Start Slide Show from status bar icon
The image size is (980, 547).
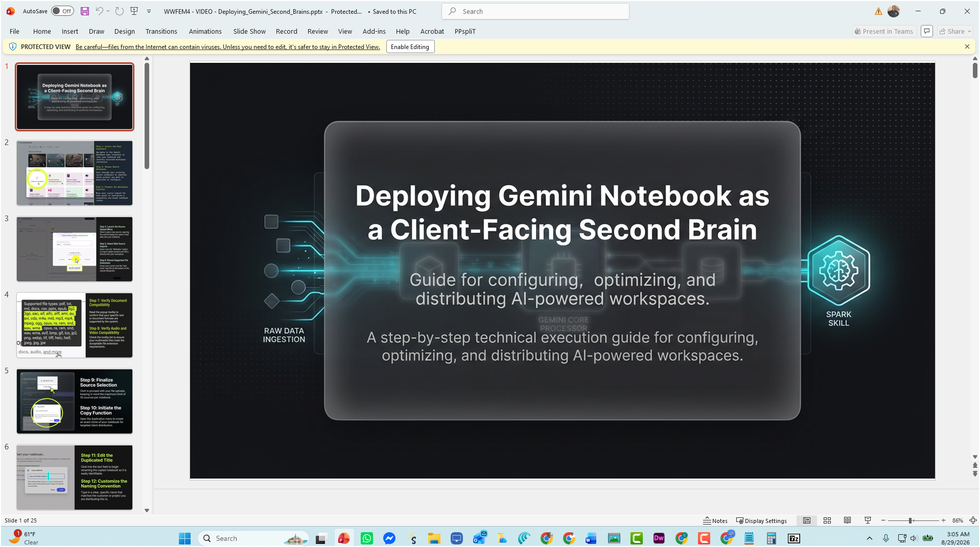(868, 520)
